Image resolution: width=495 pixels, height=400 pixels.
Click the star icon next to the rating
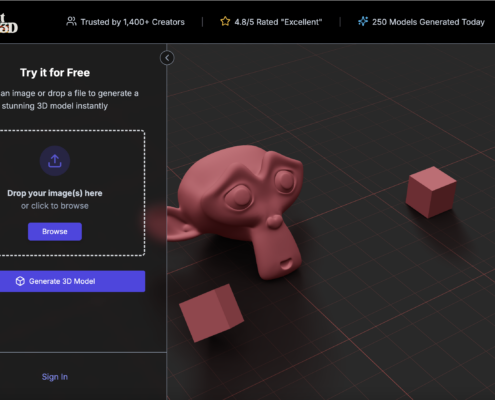coord(225,22)
